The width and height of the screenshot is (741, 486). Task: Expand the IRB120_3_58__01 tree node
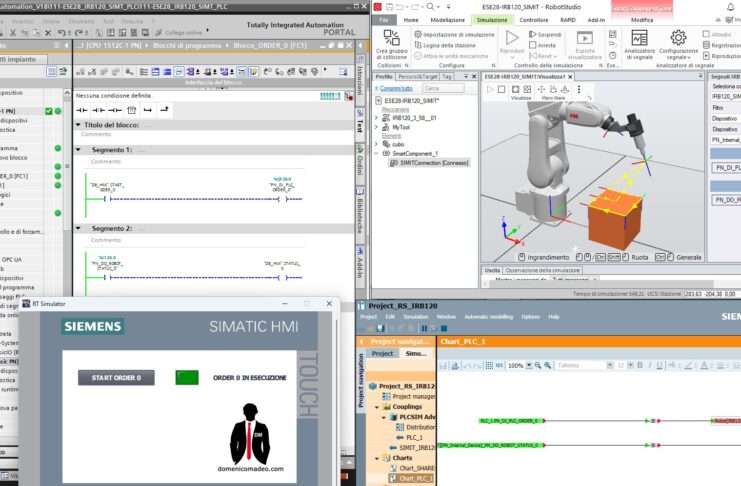tap(377, 118)
